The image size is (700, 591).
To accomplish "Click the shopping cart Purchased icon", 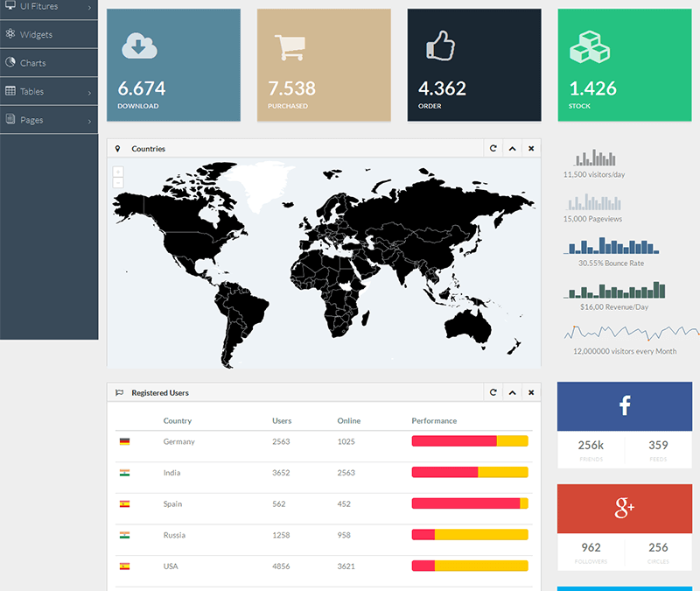I will click(x=289, y=46).
